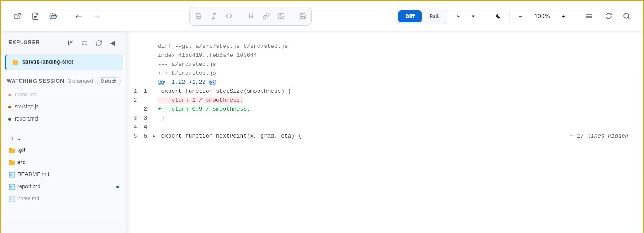This screenshot has width=644, height=233.
Task: Insert a heading
Action: pyautogui.click(x=251, y=16)
